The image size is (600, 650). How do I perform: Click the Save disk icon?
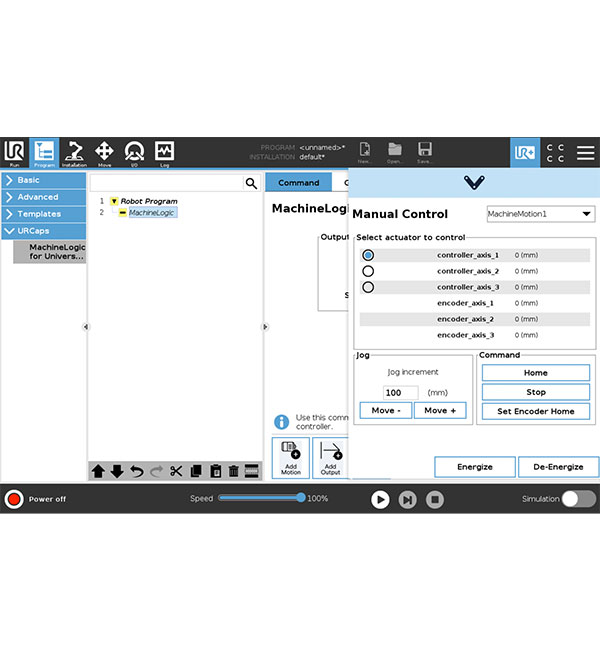coord(425,153)
